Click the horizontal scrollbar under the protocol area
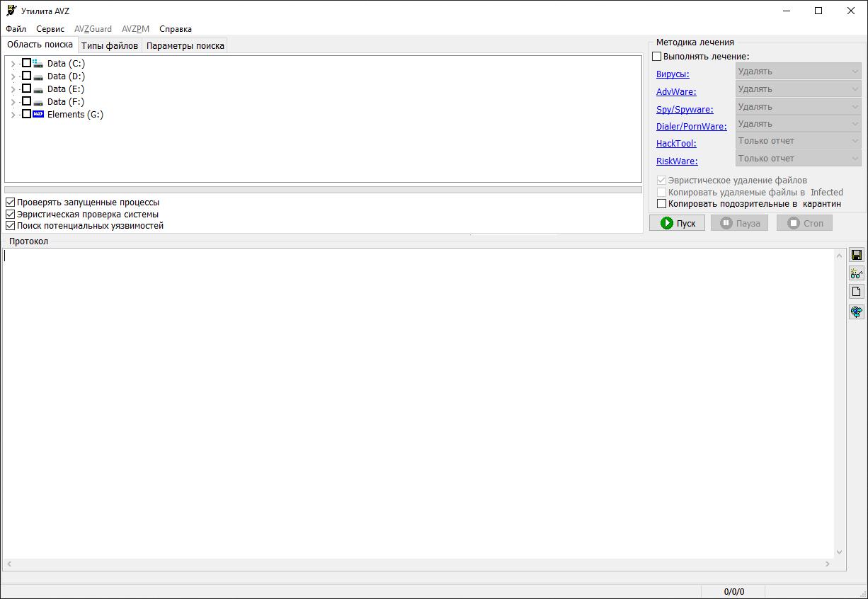The height and width of the screenshot is (599, 868). click(418, 564)
